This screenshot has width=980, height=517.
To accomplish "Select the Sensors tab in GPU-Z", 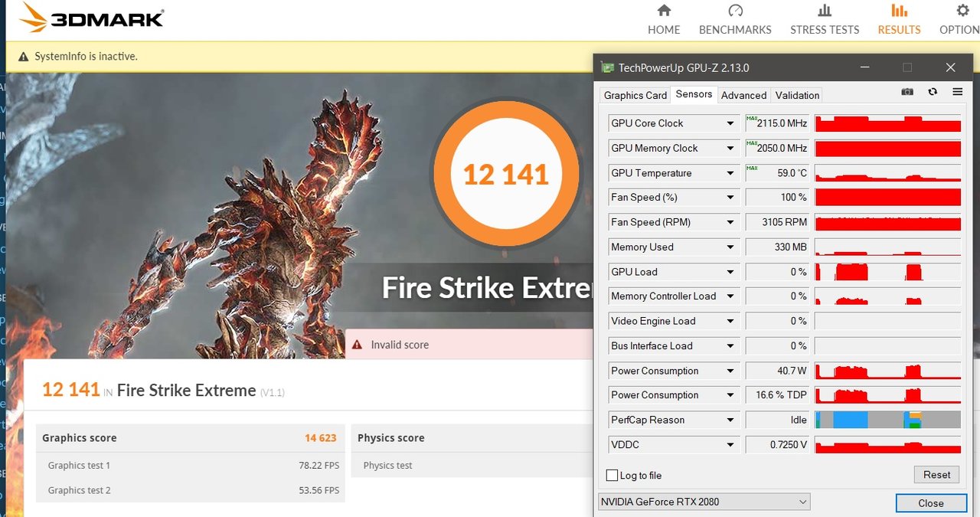I will click(x=694, y=94).
